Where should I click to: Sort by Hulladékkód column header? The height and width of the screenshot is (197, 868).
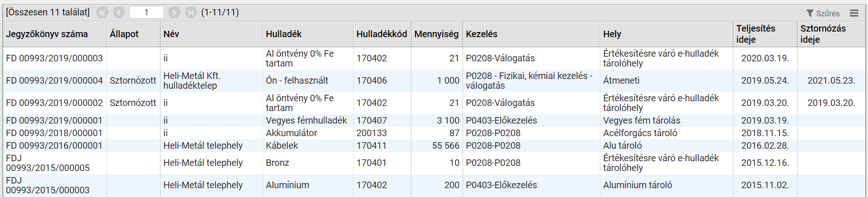click(382, 34)
